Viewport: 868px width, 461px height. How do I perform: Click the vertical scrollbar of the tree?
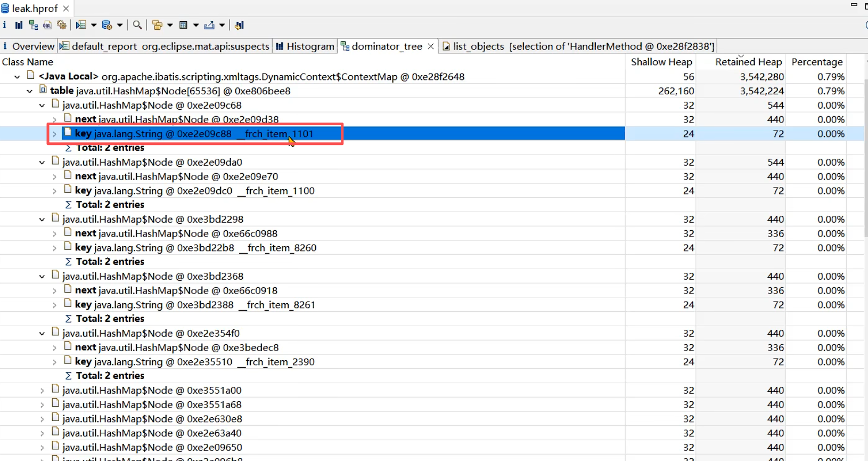pos(865,158)
